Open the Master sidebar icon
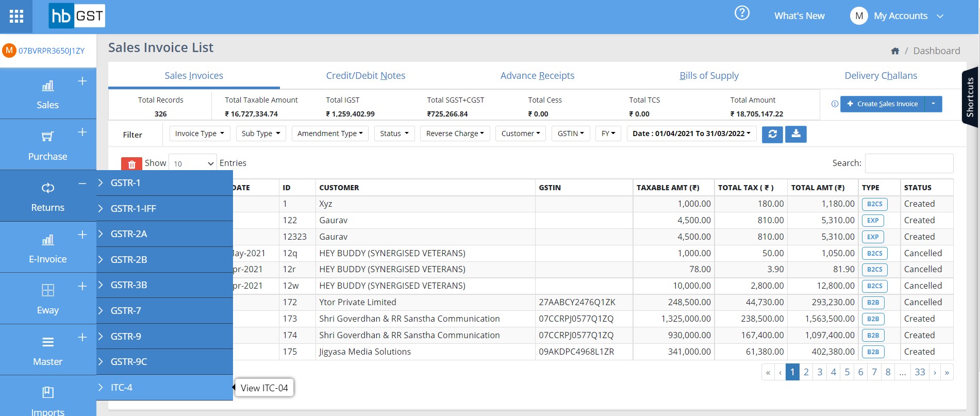This screenshot has height=416, width=980. (47, 342)
